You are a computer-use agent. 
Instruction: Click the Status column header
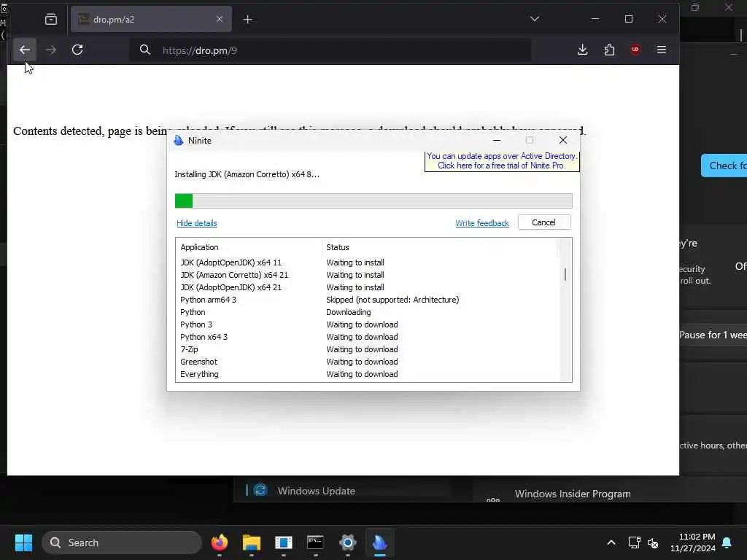click(438, 247)
